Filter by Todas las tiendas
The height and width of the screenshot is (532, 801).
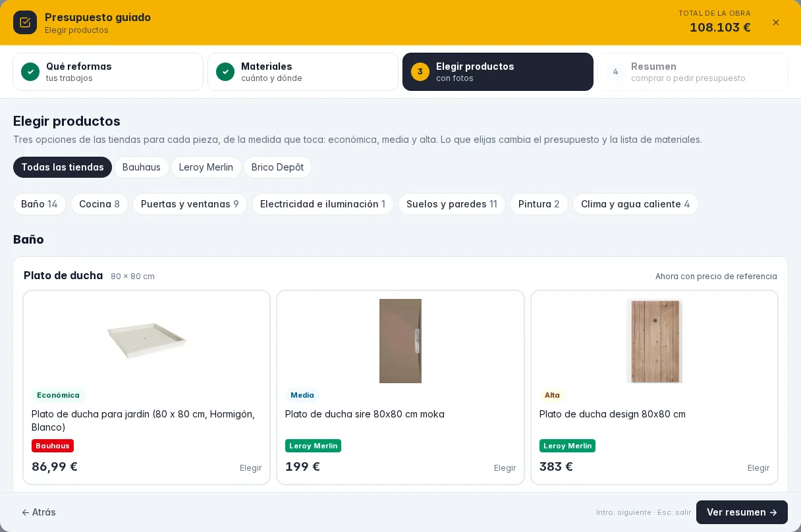(63, 167)
